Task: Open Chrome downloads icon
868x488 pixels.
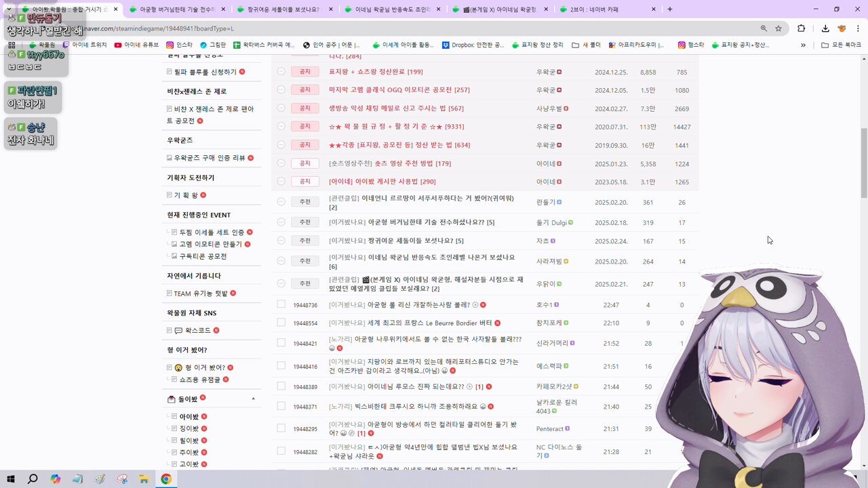Action: (x=825, y=28)
